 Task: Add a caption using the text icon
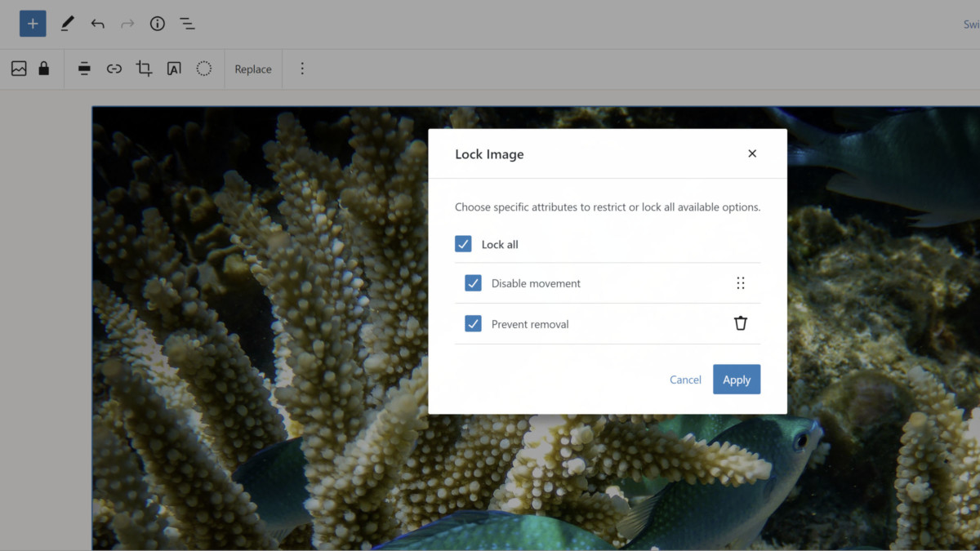click(x=173, y=69)
